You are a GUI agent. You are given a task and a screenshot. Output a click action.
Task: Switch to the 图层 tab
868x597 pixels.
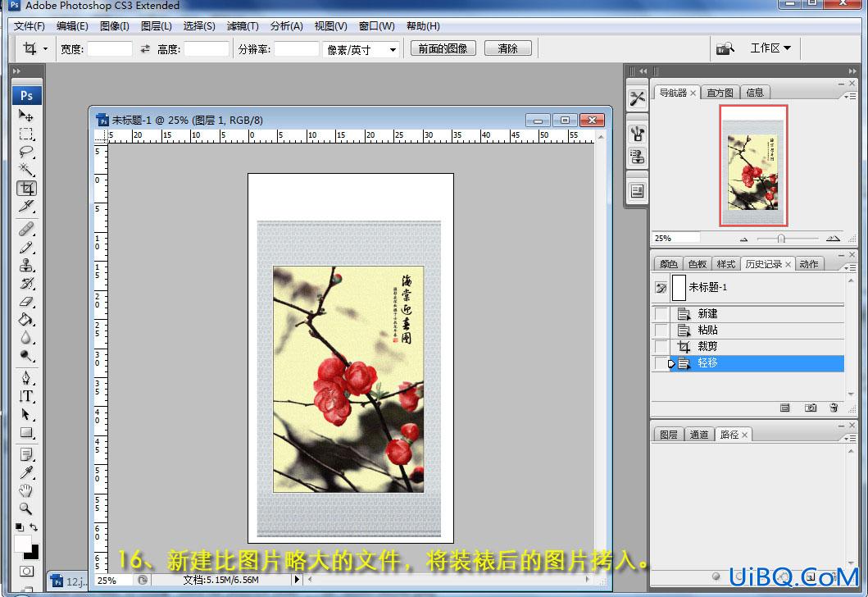point(669,435)
